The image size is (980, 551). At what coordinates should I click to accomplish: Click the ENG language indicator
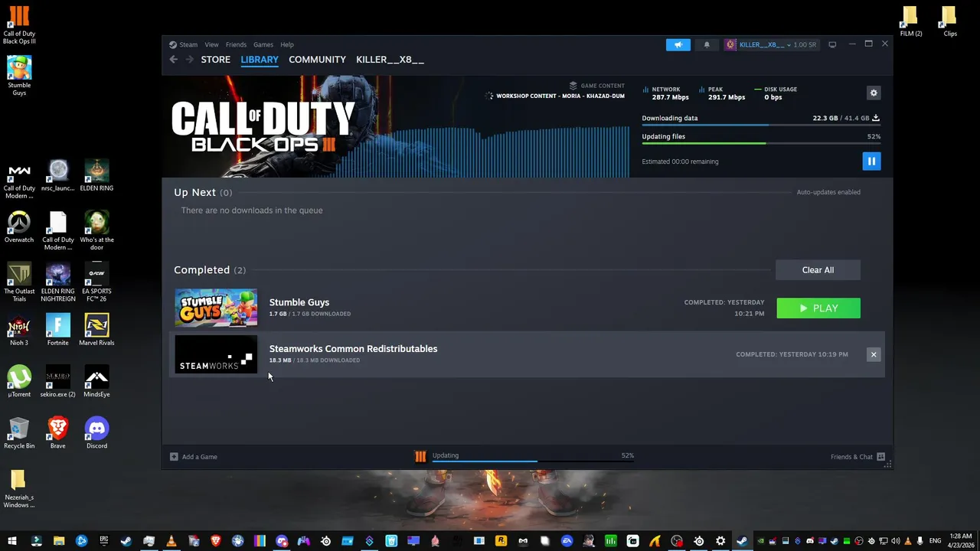(935, 541)
